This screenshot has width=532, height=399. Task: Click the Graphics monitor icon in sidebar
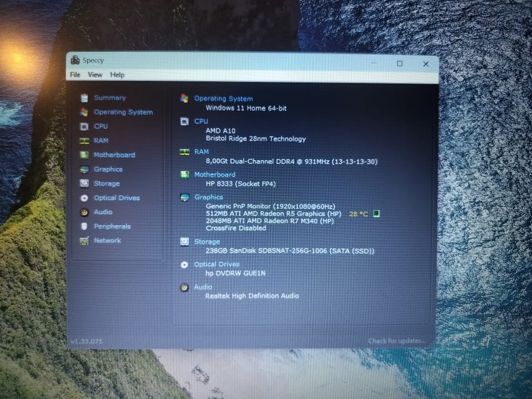point(84,170)
